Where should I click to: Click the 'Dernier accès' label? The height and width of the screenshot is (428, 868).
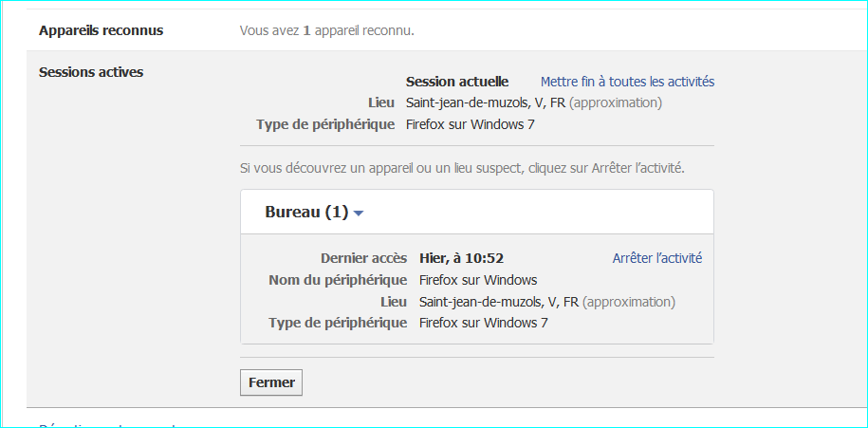363,258
